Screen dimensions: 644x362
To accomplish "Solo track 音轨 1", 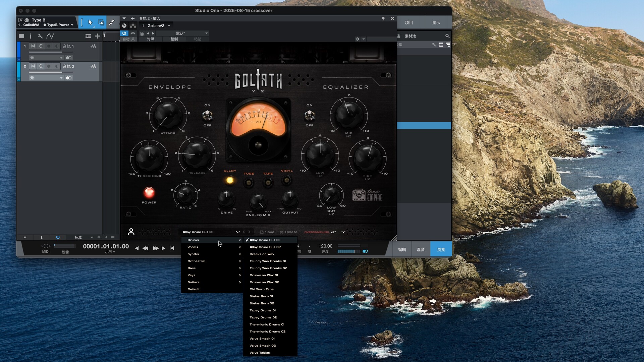I will (x=41, y=46).
